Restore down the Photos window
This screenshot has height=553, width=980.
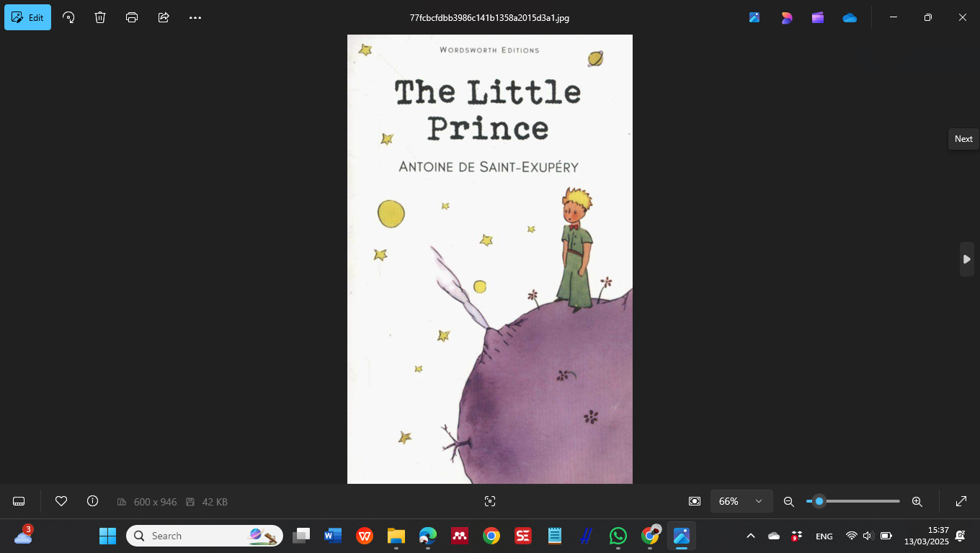click(x=928, y=17)
